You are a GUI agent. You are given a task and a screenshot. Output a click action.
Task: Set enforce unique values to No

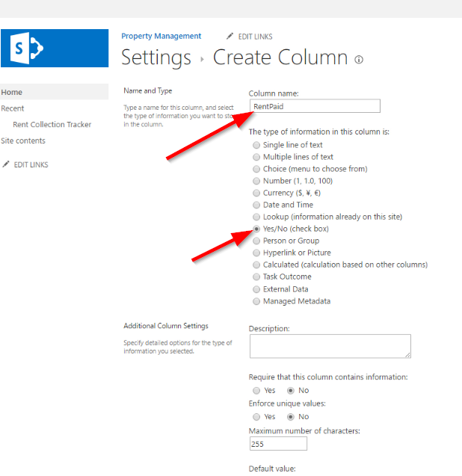click(x=291, y=417)
